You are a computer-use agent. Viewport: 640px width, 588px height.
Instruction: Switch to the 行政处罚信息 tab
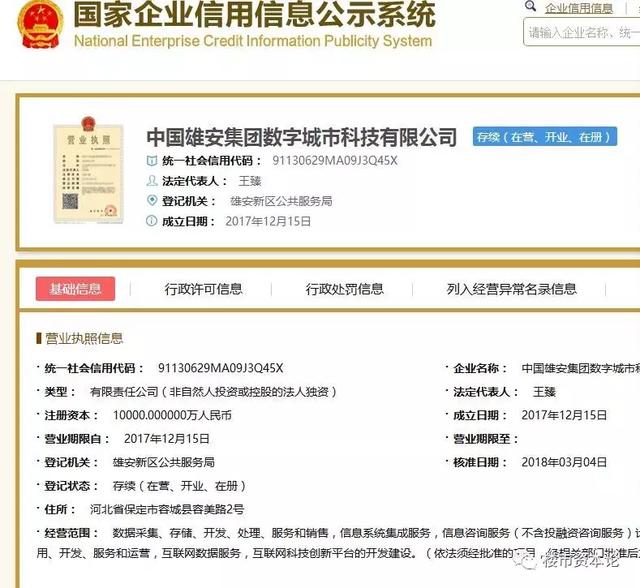(x=344, y=289)
